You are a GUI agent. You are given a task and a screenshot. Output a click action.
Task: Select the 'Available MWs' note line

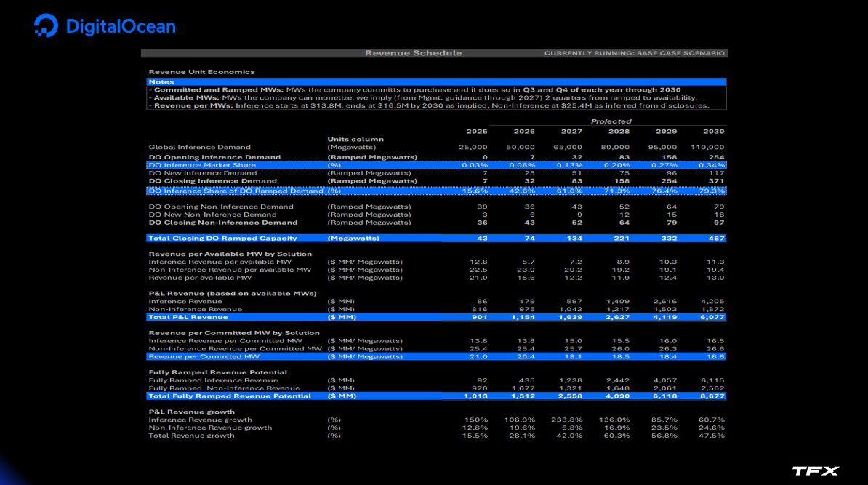click(423, 97)
